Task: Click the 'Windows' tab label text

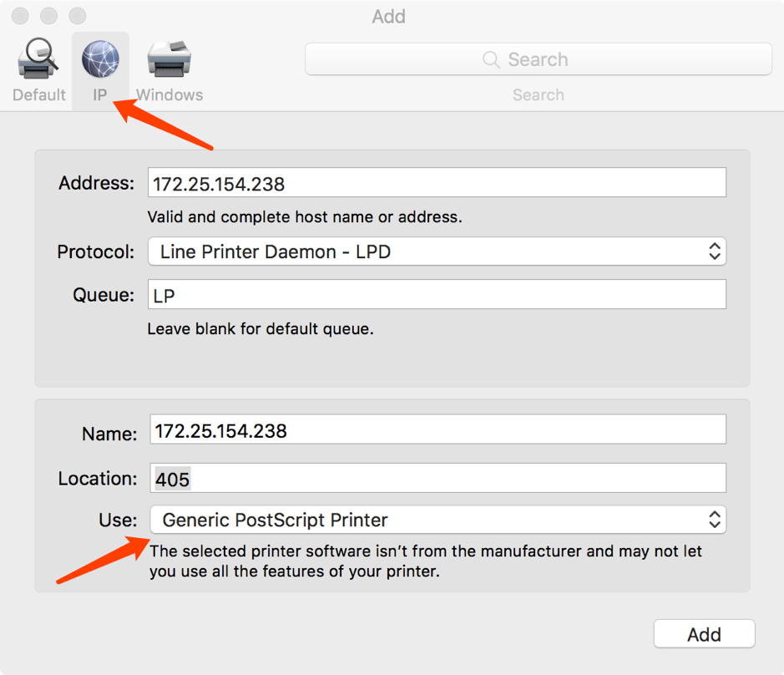Action: click(169, 95)
